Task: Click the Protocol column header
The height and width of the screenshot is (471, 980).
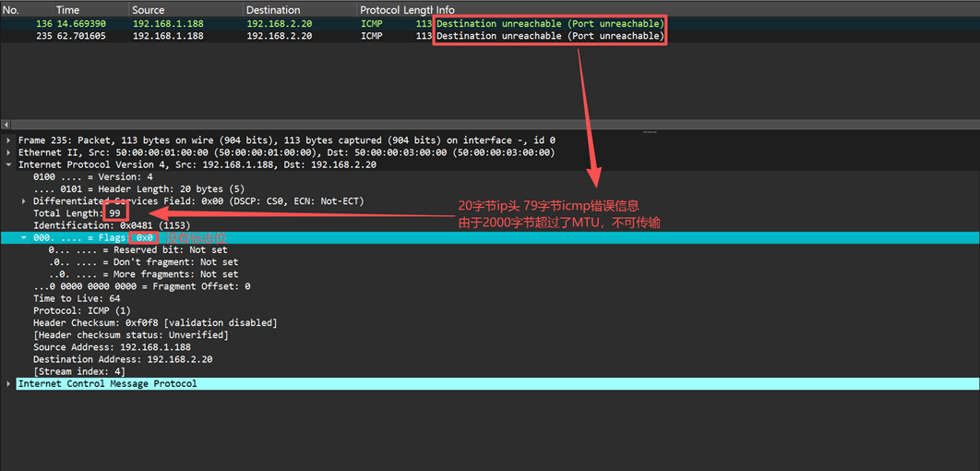Action: click(x=379, y=9)
